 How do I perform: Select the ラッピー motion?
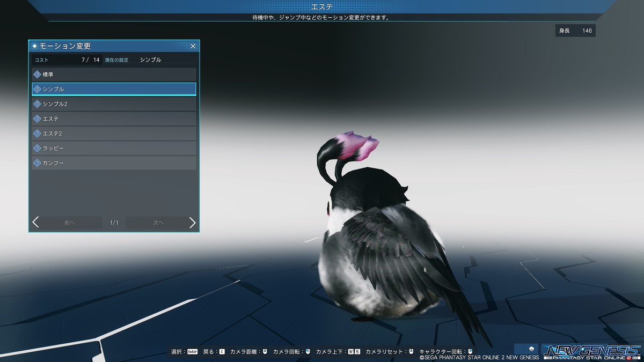coord(114,148)
